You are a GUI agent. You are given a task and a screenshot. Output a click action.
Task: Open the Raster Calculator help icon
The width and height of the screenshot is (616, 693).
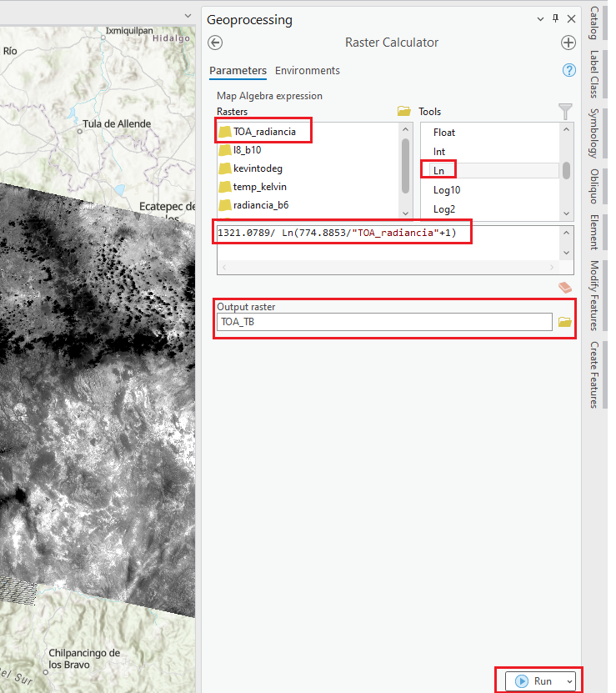point(569,71)
